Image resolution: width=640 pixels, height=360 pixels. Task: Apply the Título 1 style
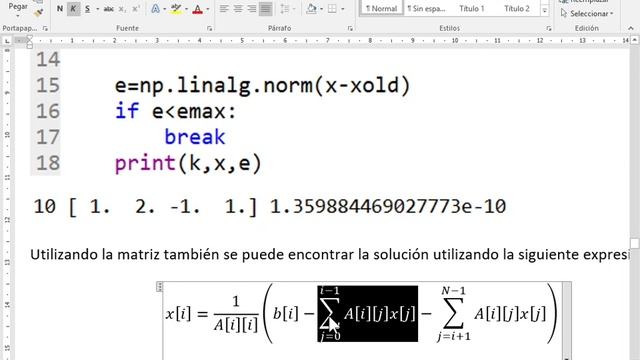[x=471, y=8]
